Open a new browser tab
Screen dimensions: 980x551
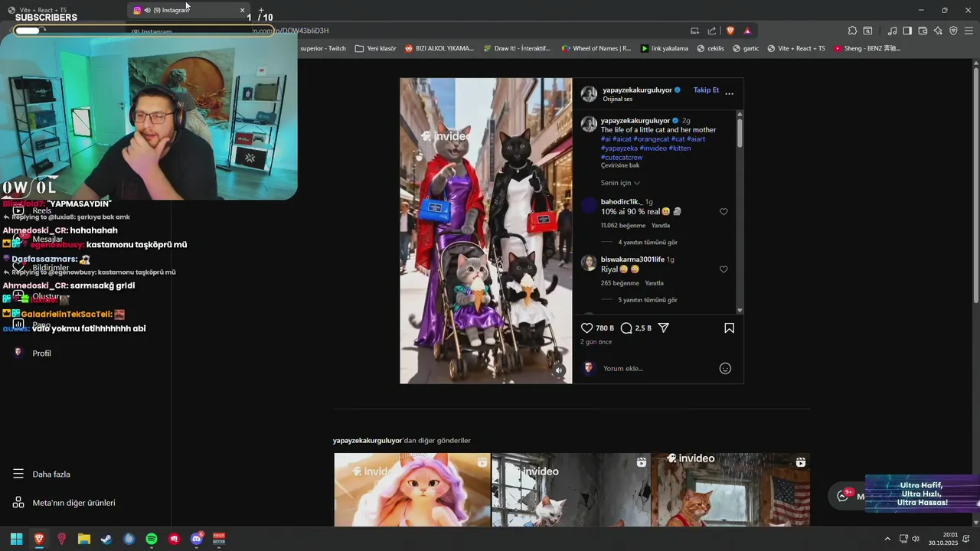click(261, 10)
